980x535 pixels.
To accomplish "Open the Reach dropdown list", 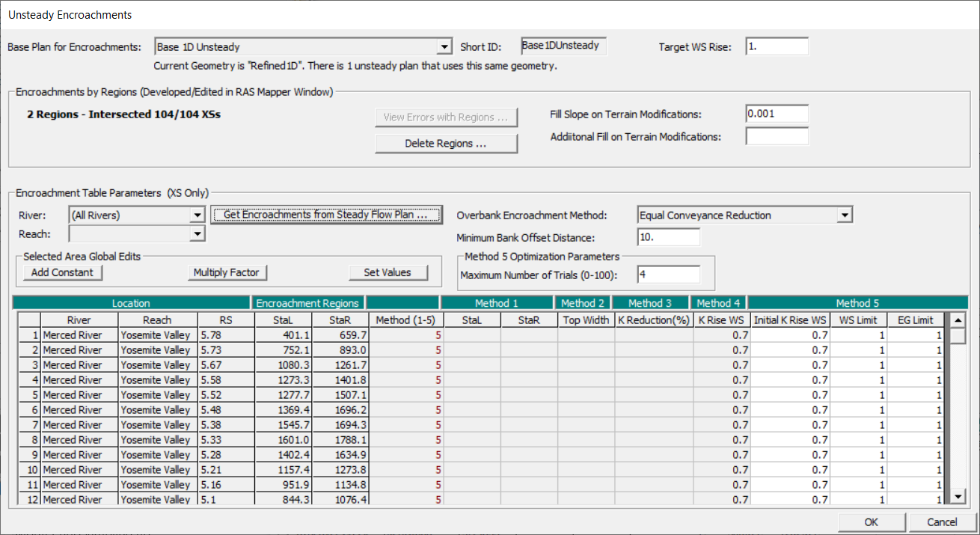I will click(x=197, y=234).
